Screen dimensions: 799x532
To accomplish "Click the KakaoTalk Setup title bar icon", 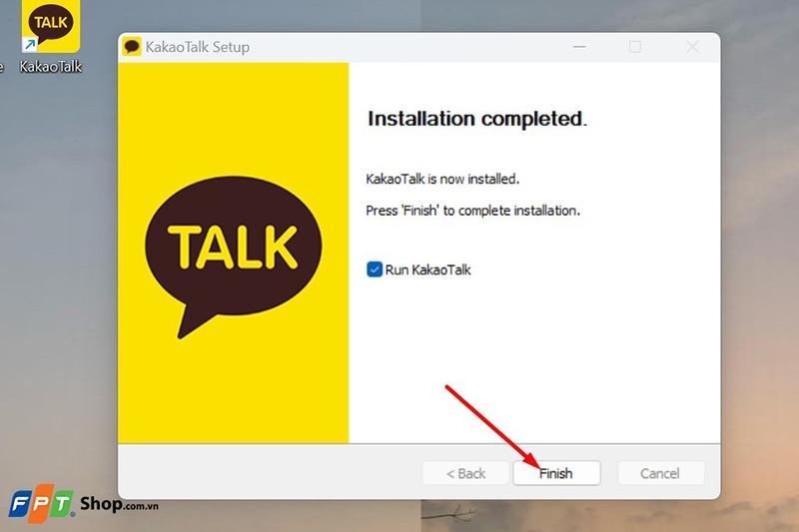I will (132, 47).
